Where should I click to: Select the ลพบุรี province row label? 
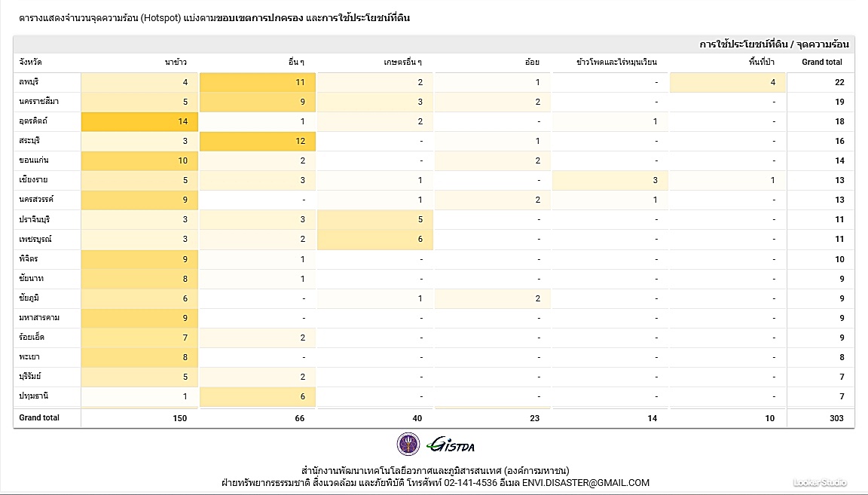click(29, 82)
